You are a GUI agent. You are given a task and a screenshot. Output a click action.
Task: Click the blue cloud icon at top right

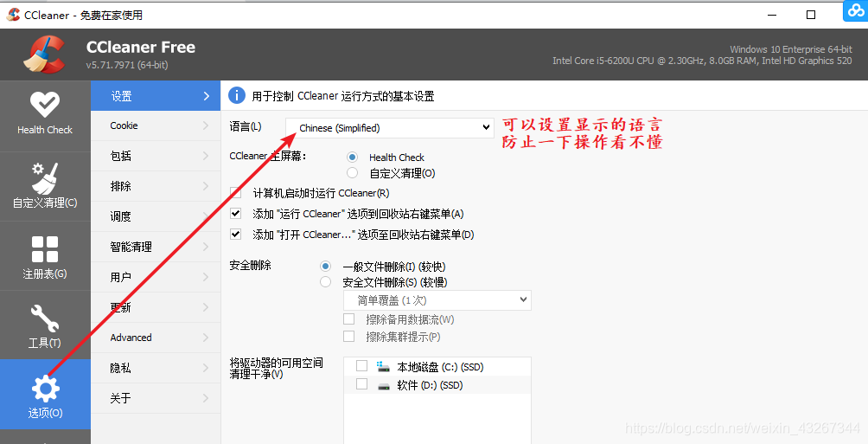tap(855, 10)
